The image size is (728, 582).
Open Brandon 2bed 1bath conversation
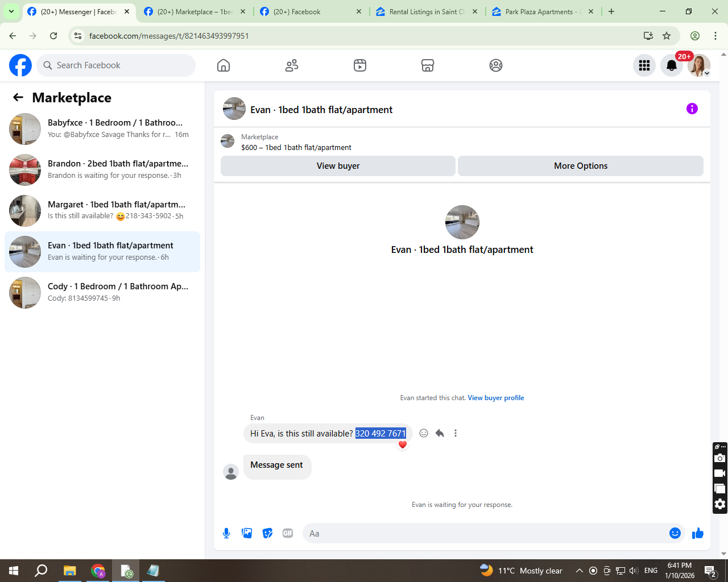point(102,170)
